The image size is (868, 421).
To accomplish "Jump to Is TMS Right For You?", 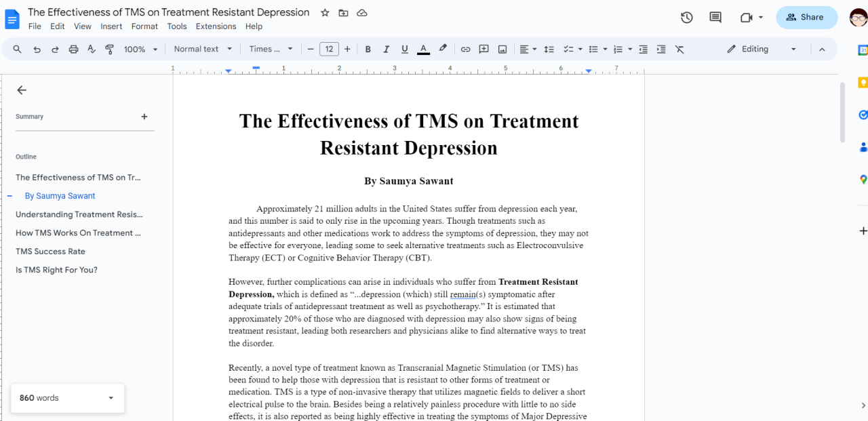I will [56, 270].
